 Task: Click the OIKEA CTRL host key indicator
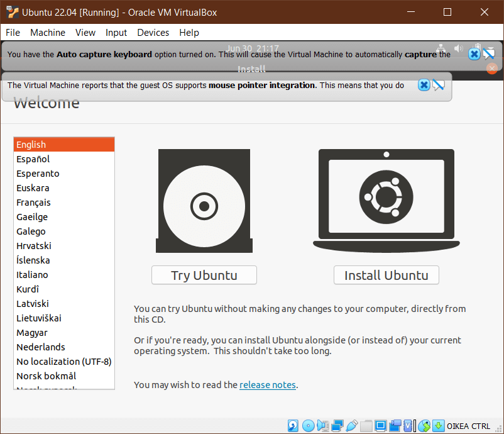(x=468, y=426)
